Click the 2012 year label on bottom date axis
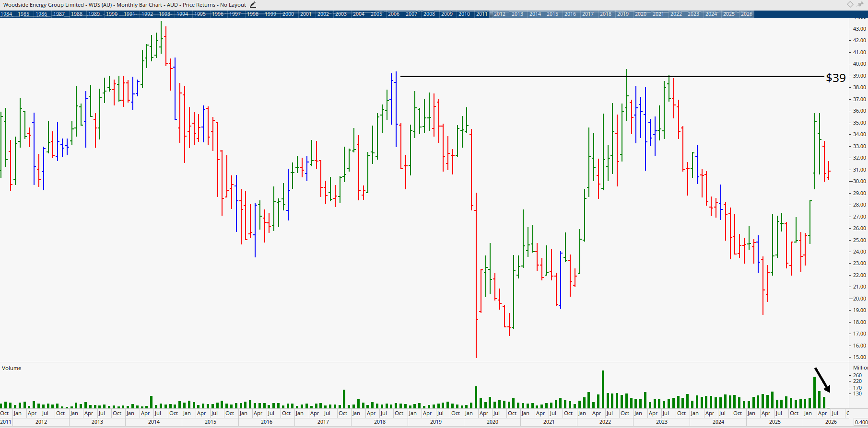 41,422
